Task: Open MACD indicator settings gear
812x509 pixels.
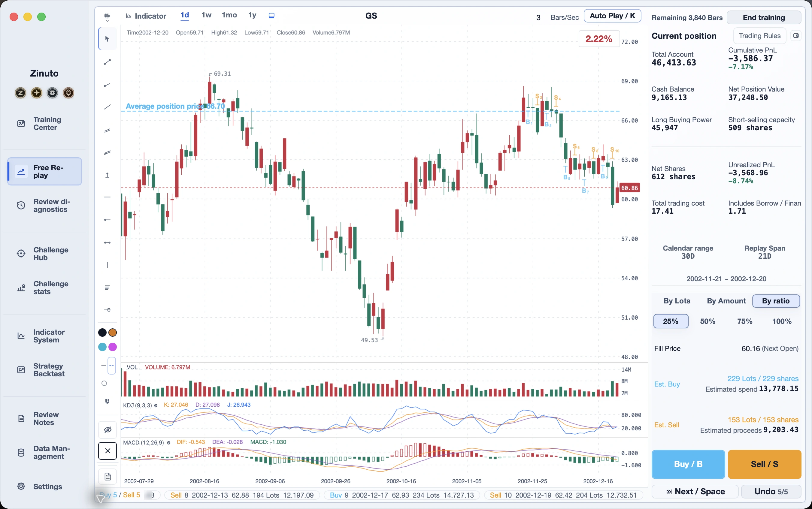Action: pos(168,443)
